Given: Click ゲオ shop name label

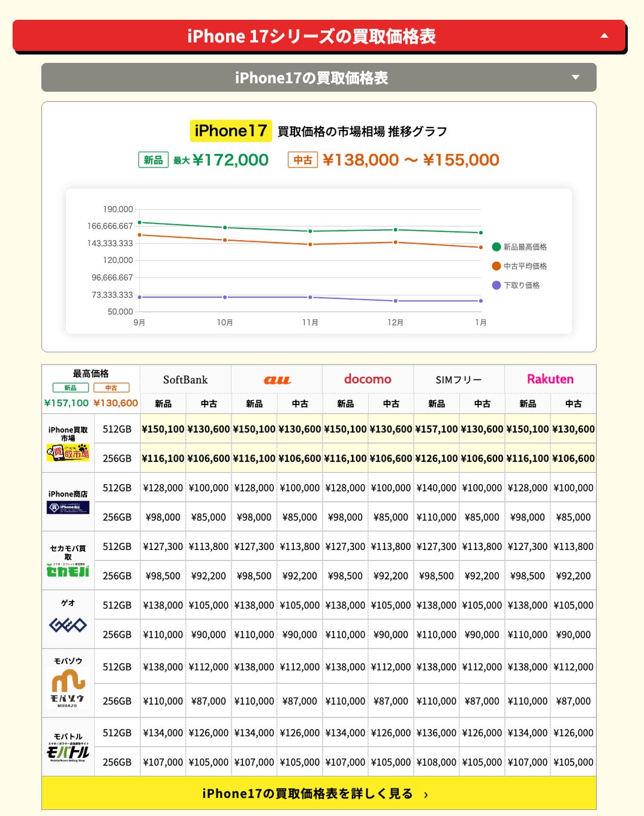Looking at the screenshot, I should [68, 603].
